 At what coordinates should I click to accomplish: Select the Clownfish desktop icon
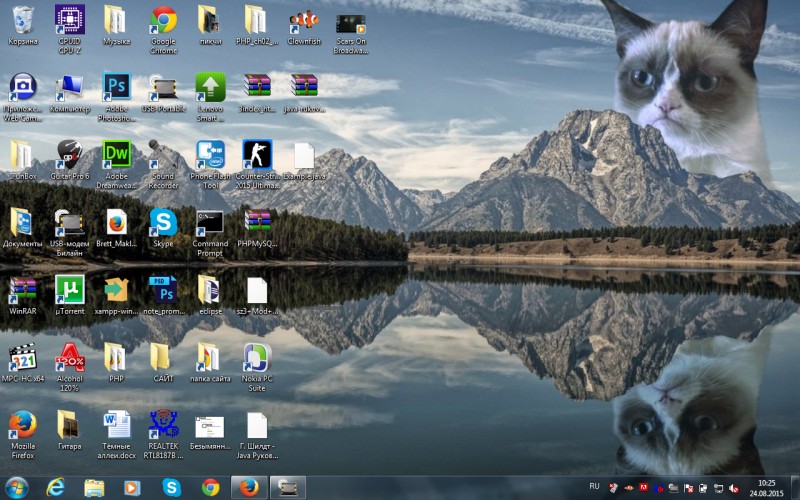coord(304,20)
